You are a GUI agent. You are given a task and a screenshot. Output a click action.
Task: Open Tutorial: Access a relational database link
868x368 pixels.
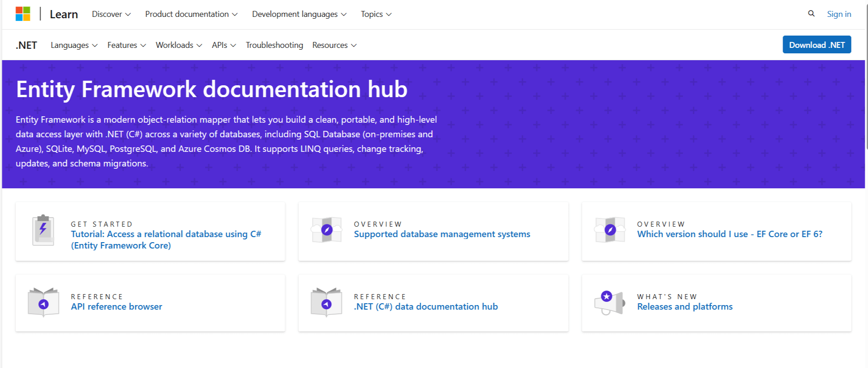(166, 240)
